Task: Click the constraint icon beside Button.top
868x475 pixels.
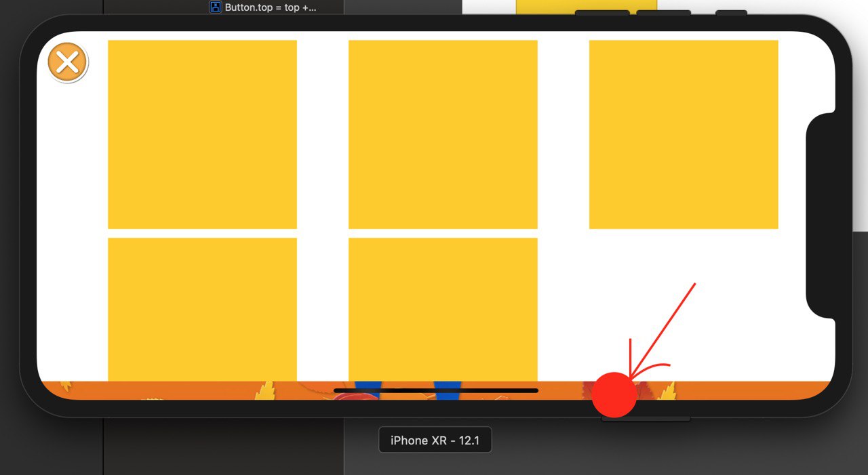Action: point(216,7)
